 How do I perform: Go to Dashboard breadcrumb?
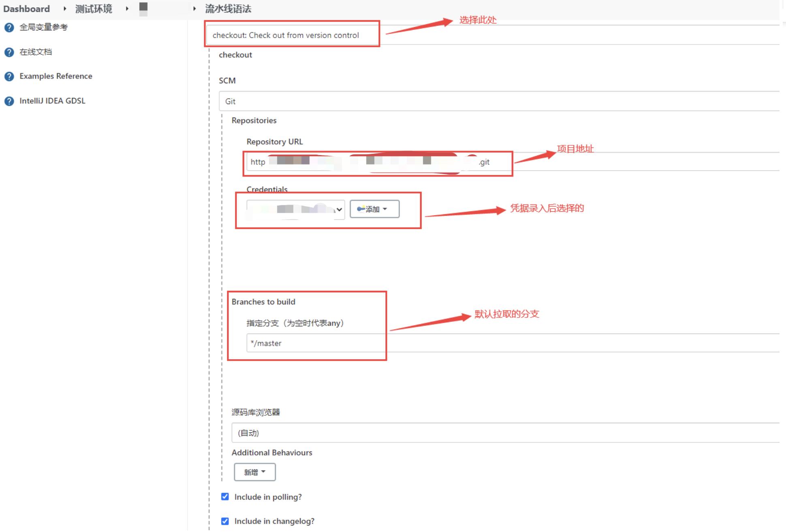pyautogui.click(x=27, y=9)
